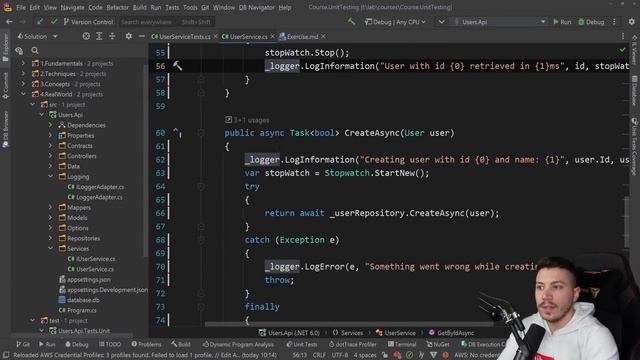Screen dimensions: 640x360
Task: Toggle code folding at line 64 try block
Action: 201,187
